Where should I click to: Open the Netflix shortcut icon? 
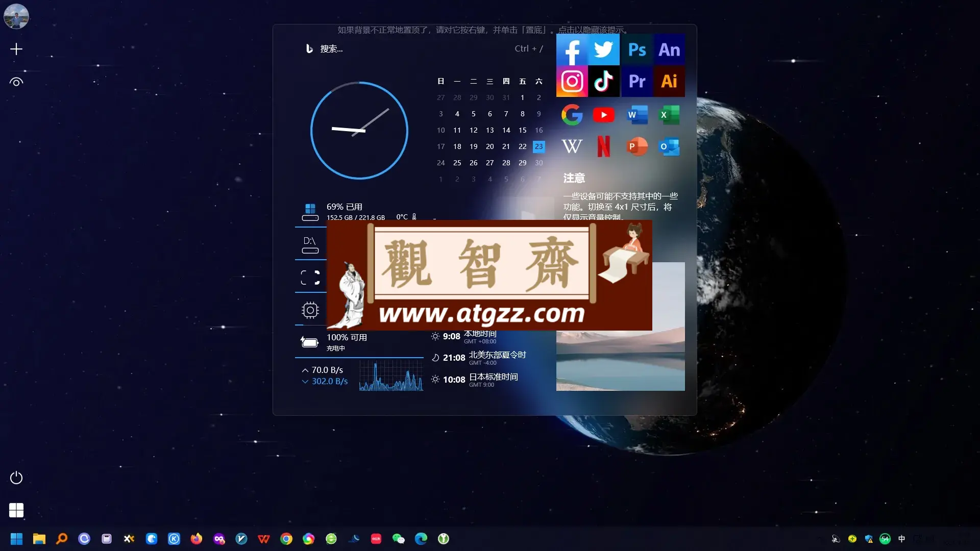pyautogui.click(x=604, y=146)
